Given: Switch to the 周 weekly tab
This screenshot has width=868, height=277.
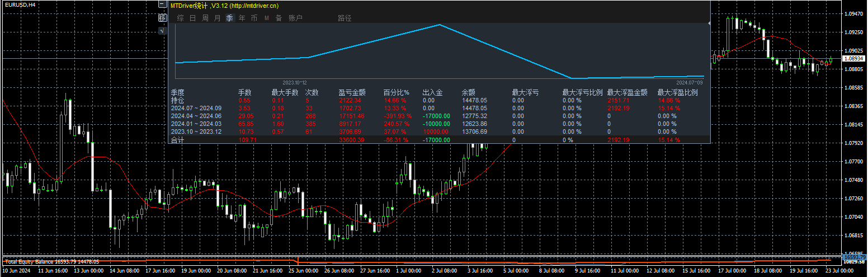Looking at the screenshot, I should point(205,18).
